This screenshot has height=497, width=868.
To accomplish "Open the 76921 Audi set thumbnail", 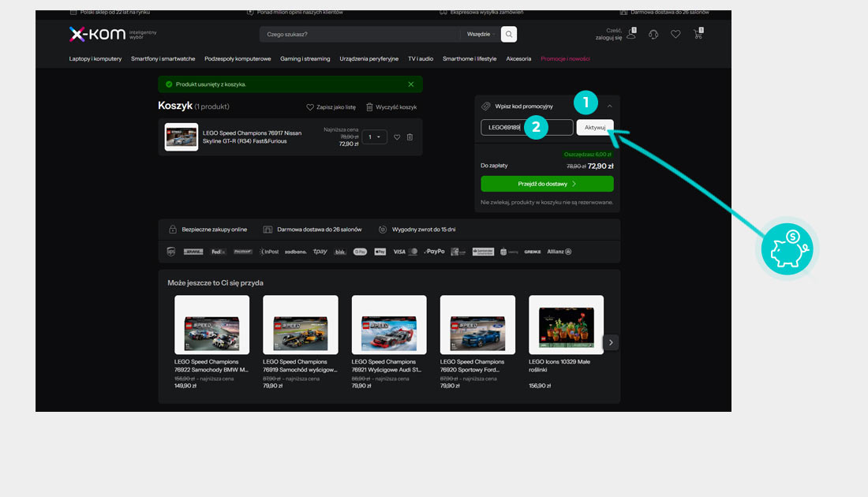I will tap(389, 325).
